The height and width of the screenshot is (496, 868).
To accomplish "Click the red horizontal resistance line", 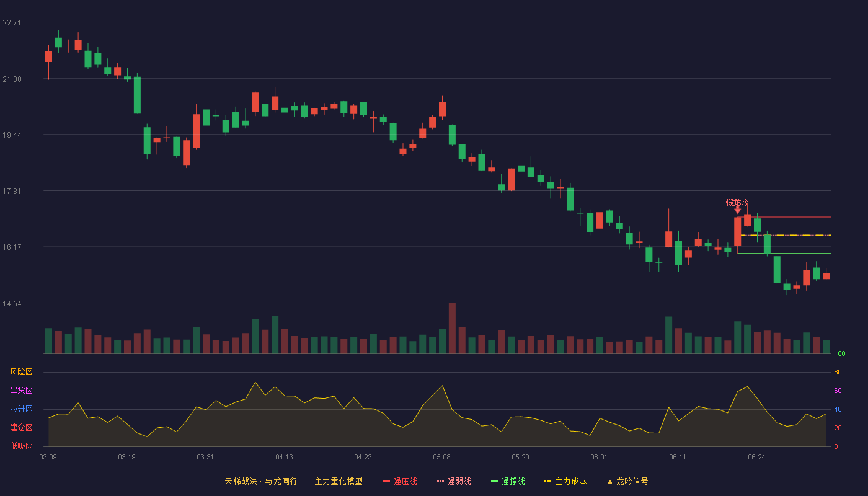I will (x=784, y=217).
